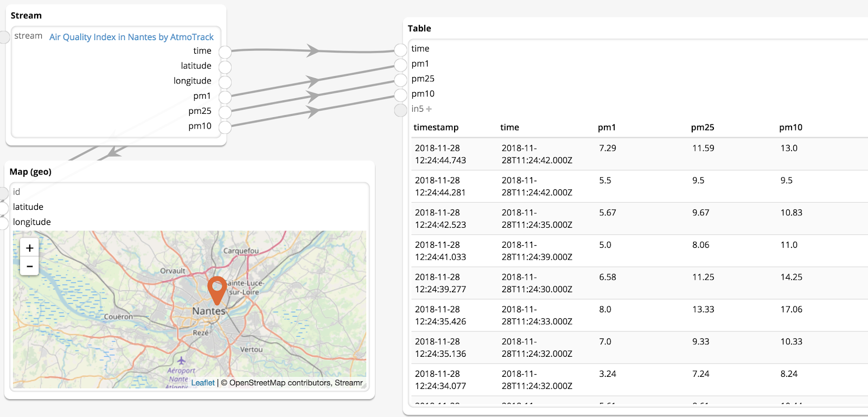Click the Couëron label on map
868x417 pixels.
coord(118,317)
